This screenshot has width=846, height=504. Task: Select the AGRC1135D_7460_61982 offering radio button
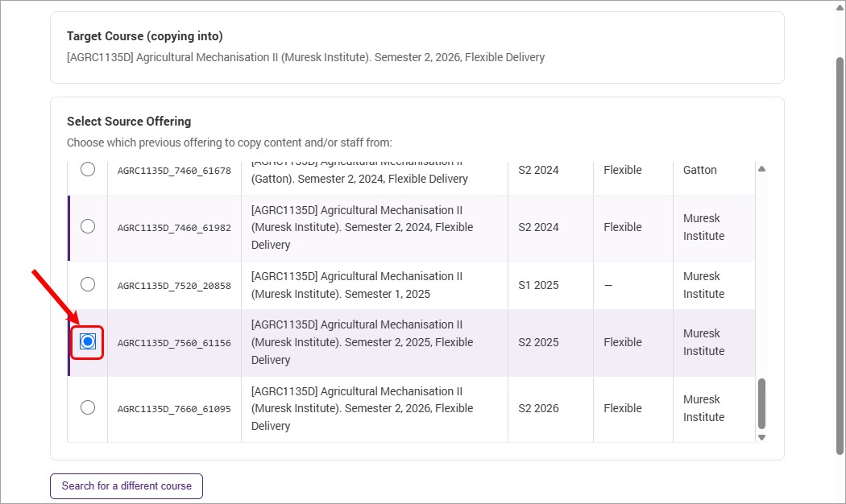pyautogui.click(x=87, y=226)
